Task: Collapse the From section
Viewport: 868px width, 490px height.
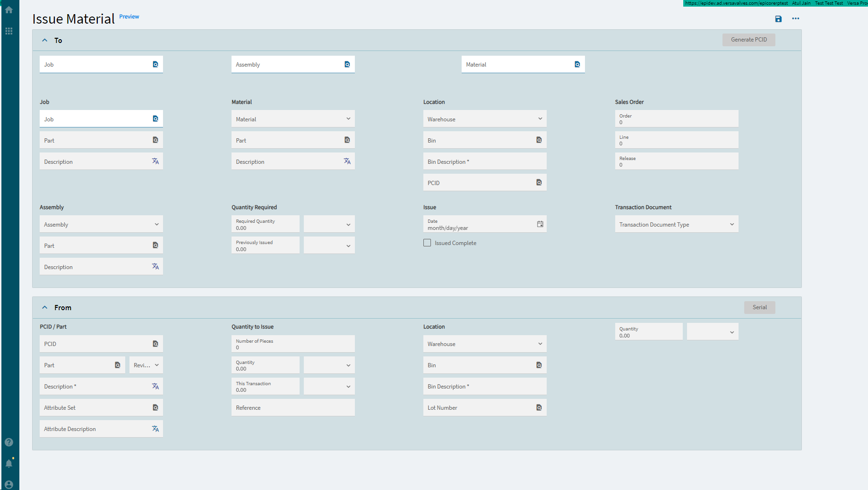Action: click(x=45, y=307)
